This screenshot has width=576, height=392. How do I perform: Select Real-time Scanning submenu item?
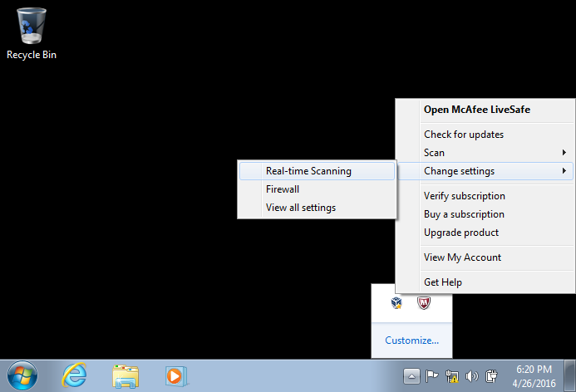coord(317,171)
